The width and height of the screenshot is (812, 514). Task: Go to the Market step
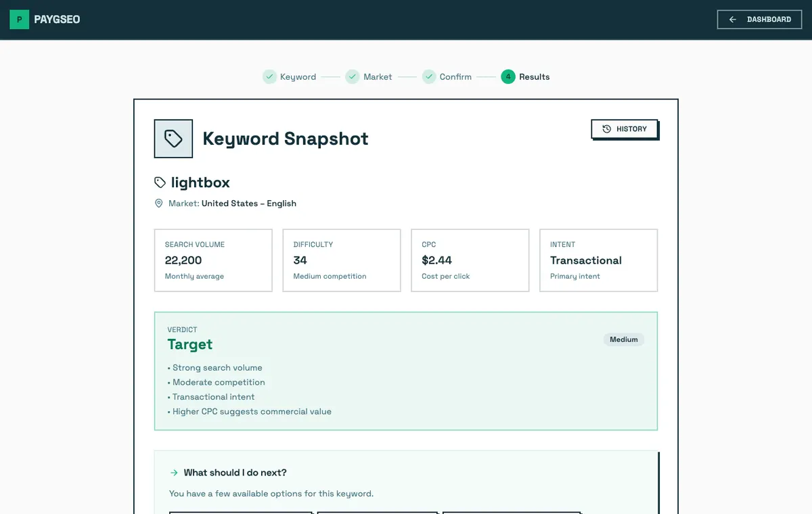tap(369, 76)
